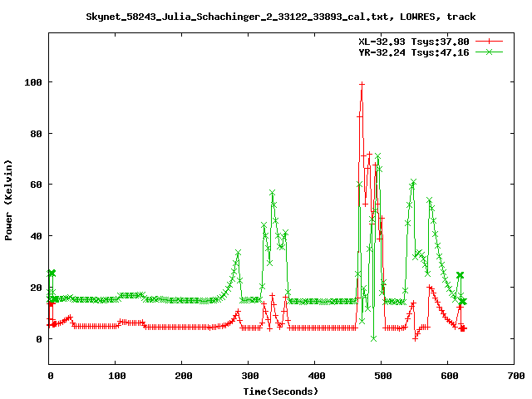Image resolution: width=532 pixels, height=399 pixels.
Task: Click the Time(Seconds) x-axis label
Action: tap(281, 392)
